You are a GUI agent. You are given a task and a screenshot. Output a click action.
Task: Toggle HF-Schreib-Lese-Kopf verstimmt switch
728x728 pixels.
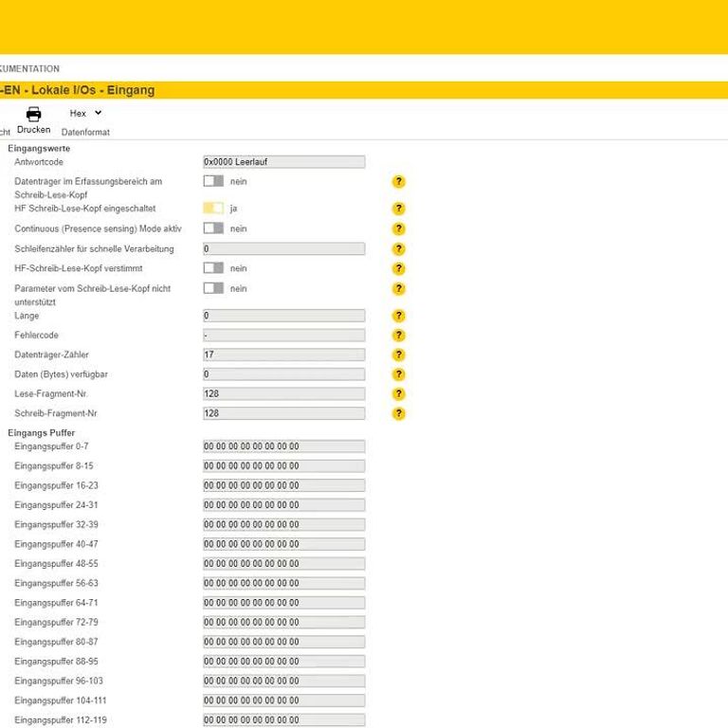pyautogui.click(x=213, y=268)
